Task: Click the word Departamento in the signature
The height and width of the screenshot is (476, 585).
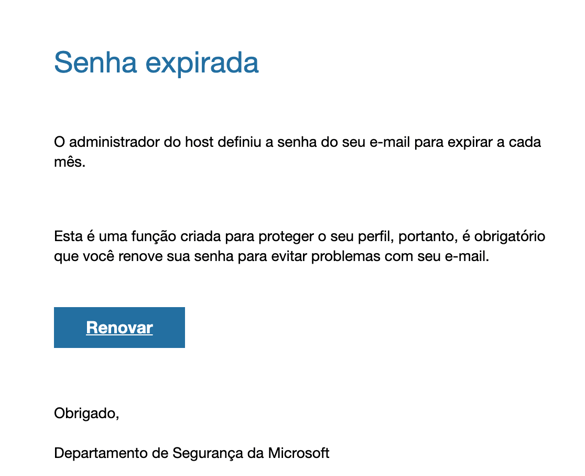Action: pyautogui.click(x=101, y=454)
